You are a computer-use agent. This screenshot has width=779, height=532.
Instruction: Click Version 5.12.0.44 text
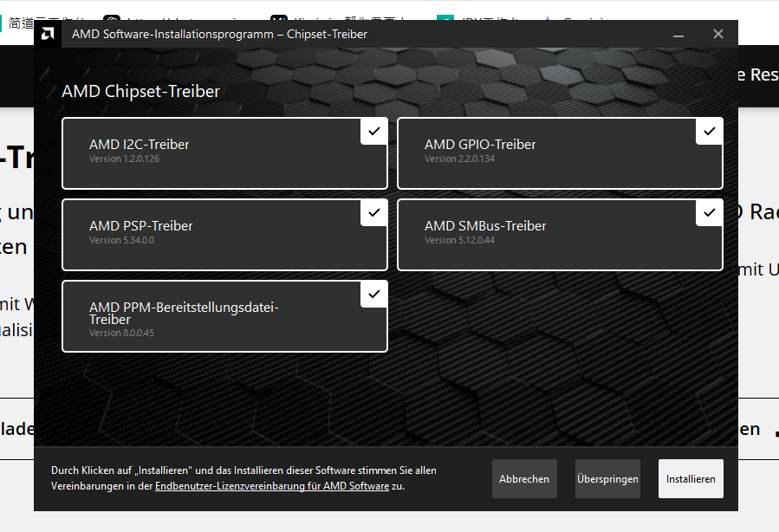pyautogui.click(x=459, y=240)
